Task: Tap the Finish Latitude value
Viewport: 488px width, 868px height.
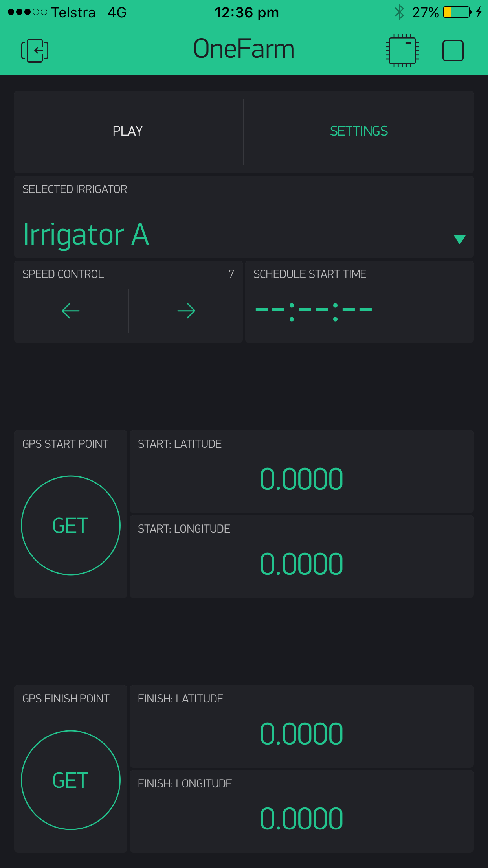Action: pyautogui.click(x=301, y=734)
